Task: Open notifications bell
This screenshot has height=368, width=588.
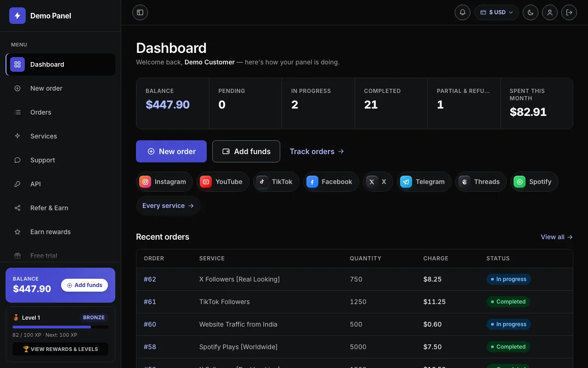Action: click(463, 12)
